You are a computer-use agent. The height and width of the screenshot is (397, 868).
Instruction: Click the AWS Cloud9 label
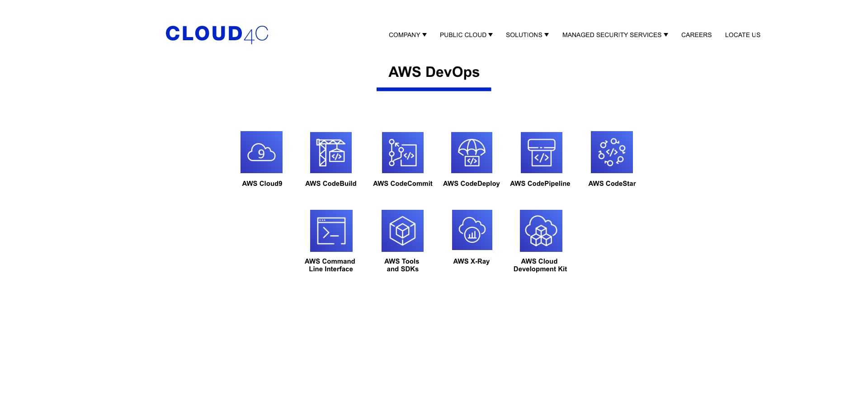pos(262,184)
